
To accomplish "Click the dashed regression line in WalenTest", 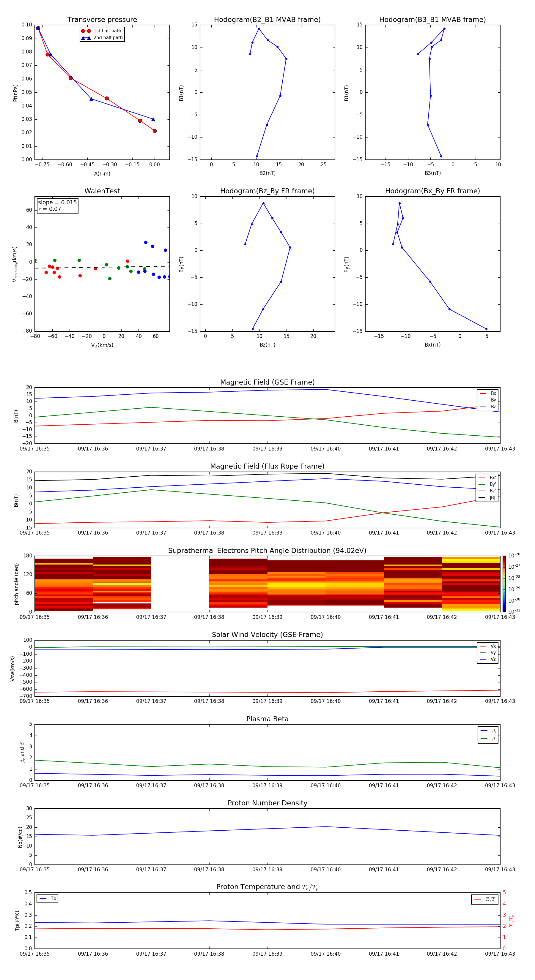I will [x=102, y=267].
